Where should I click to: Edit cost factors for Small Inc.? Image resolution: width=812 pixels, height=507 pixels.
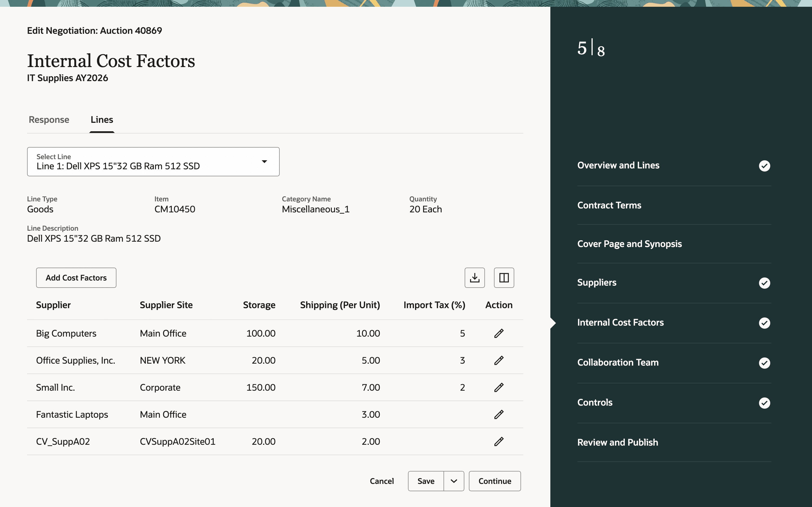(498, 387)
